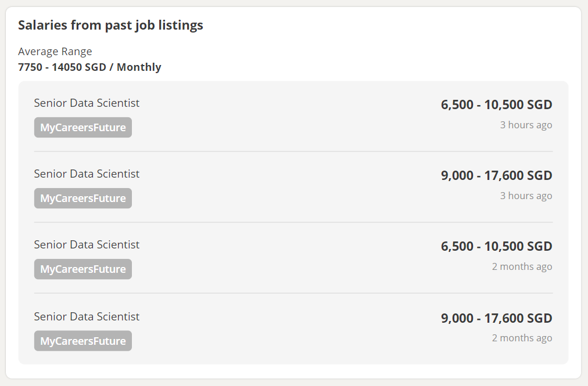Viewport: 588px width, 386px height.
Task: Open the third Senior Data Scientist listing
Action: coord(87,244)
